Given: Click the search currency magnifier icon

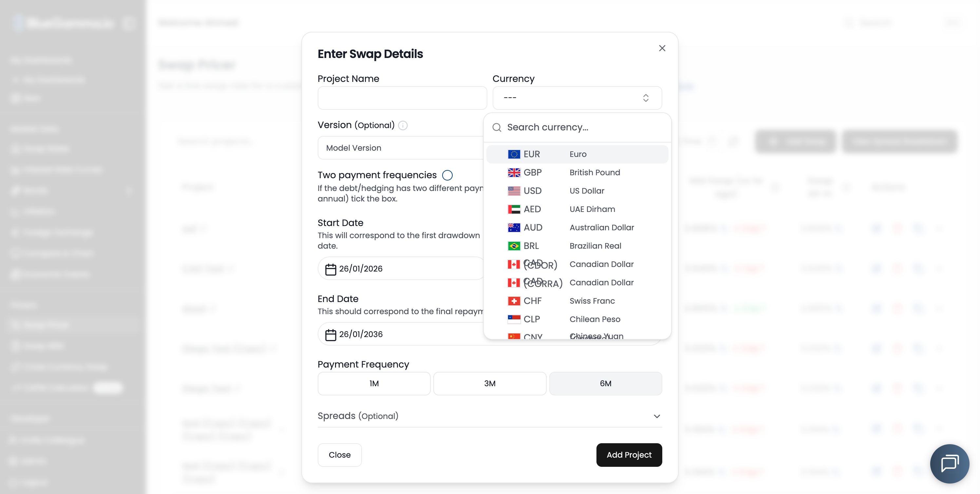Looking at the screenshot, I should (x=497, y=127).
